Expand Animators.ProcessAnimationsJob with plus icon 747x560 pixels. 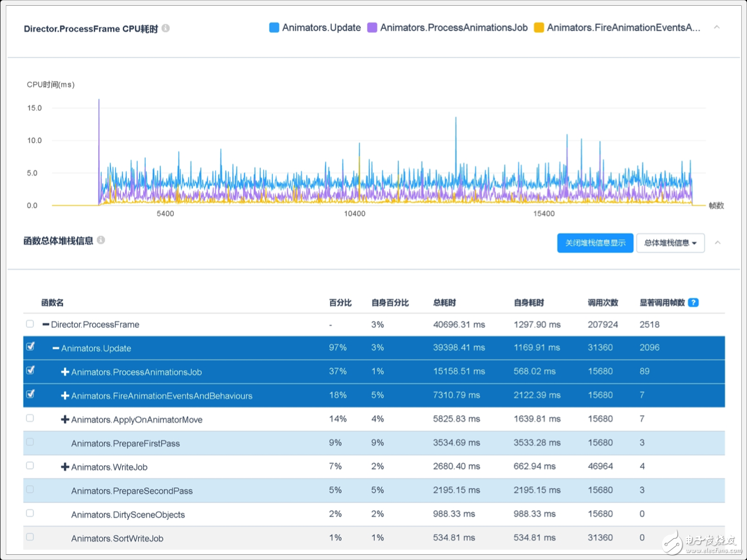point(65,372)
